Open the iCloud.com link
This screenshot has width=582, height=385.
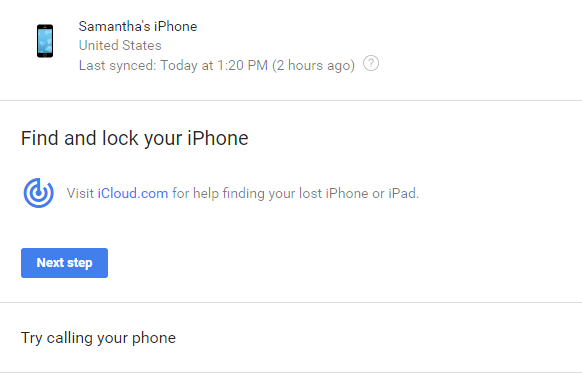coord(133,193)
